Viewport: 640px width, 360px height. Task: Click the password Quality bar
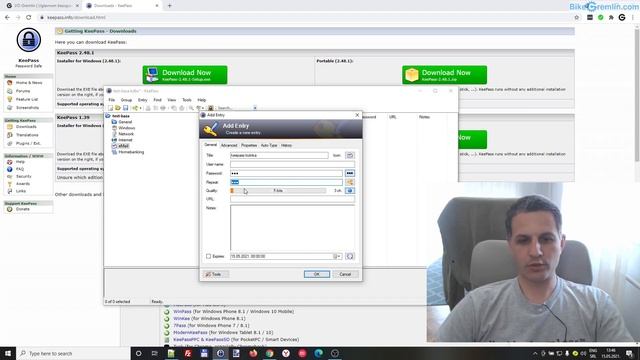(278, 191)
